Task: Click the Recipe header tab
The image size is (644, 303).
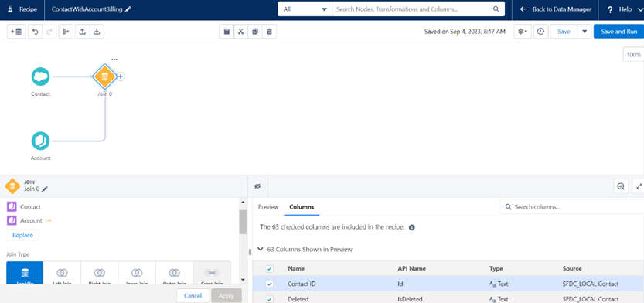Action: 22,9
